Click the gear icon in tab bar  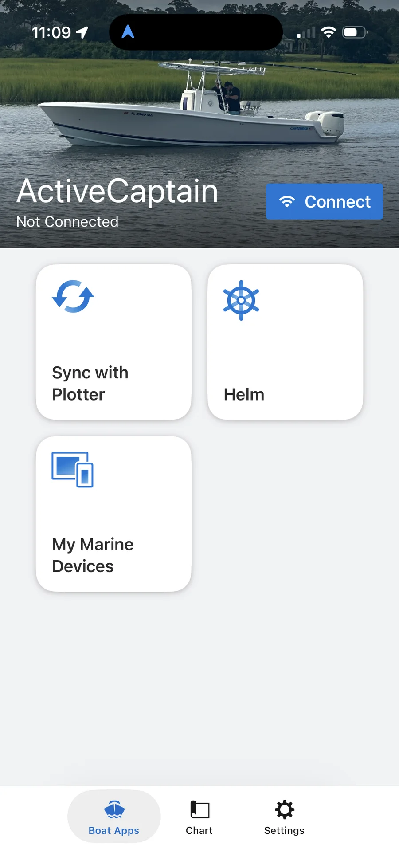(x=285, y=809)
